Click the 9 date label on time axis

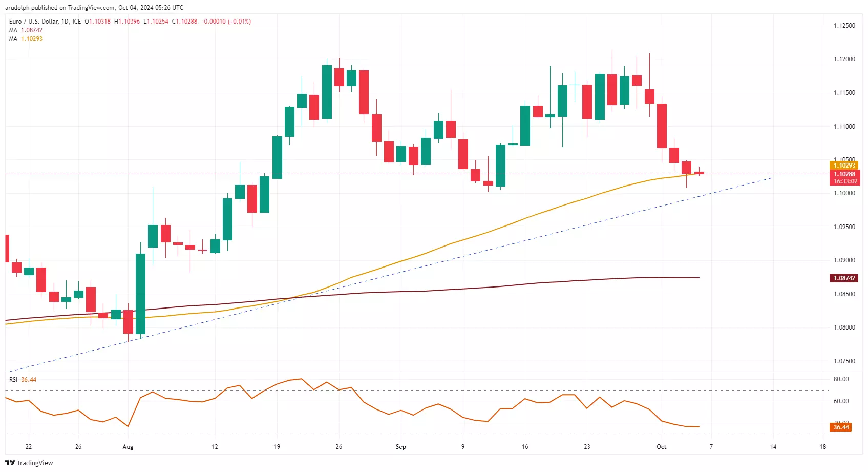[x=463, y=447]
